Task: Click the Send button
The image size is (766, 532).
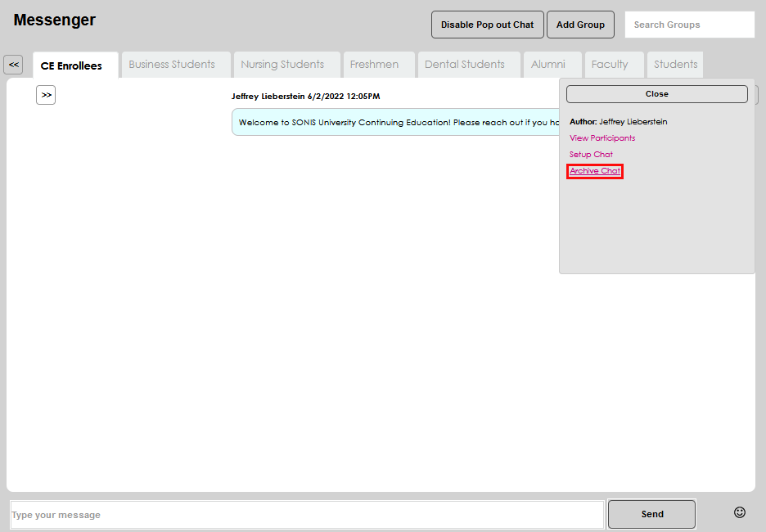Action: pyautogui.click(x=651, y=514)
